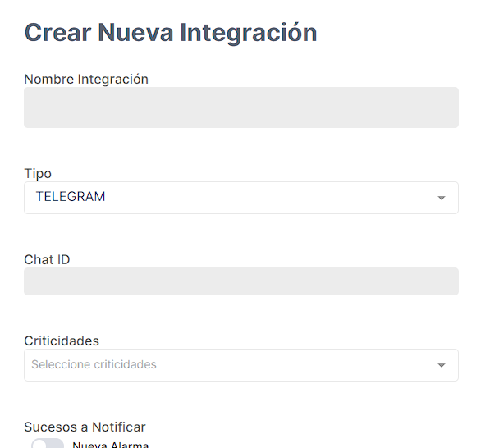Expand the Tipo integration type list
This screenshot has width=481, height=448.
coord(241,198)
